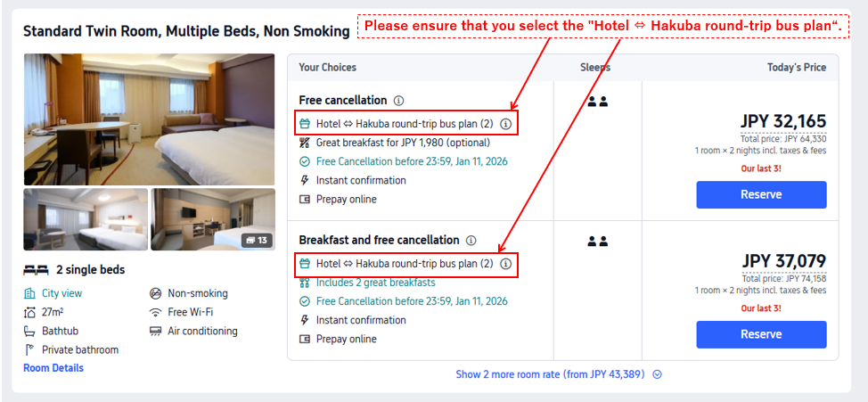Click info icon next to first Free cancellation heading
The image size is (868, 402).
(x=398, y=101)
